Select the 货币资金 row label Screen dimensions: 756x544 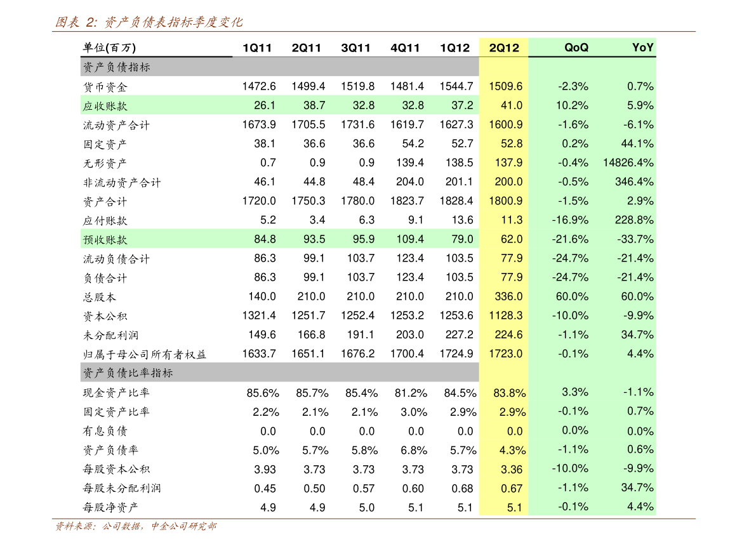pos(105,87)
